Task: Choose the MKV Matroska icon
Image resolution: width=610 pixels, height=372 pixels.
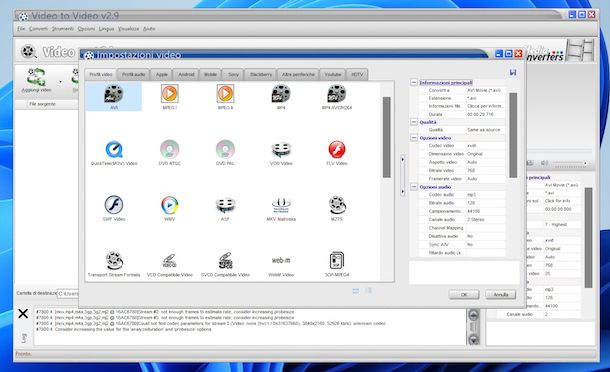Action: tap(281, 205)
